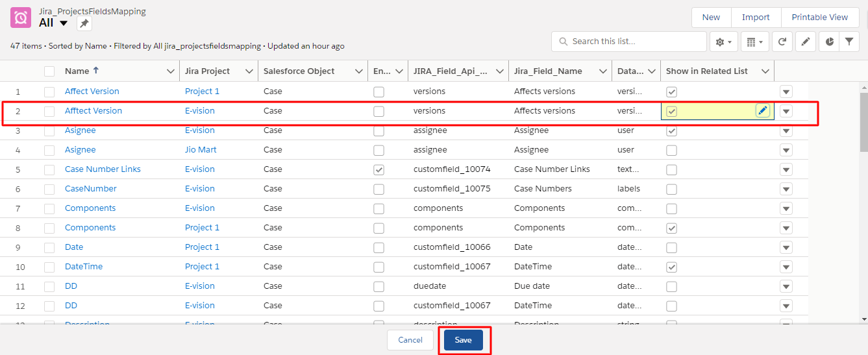Pin the All list view
The height and width of the screenshot is (355, 868).
tap(84, 23)
